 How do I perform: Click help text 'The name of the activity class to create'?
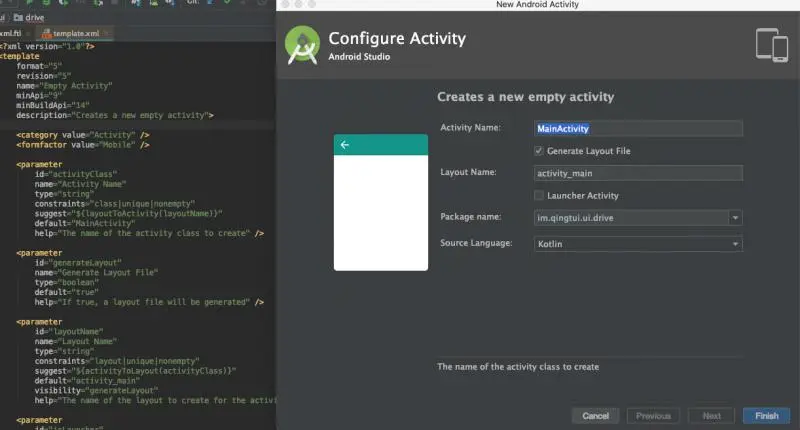point(518,367)
